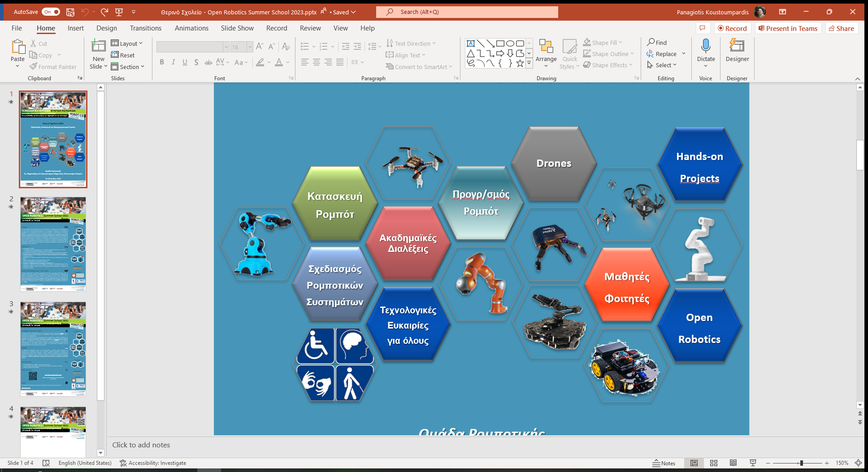The width and height of the screenshot is (868, 472).
Task: Open Quick Styles gallery
Action: pyautogui.click(x=570, y=54)
